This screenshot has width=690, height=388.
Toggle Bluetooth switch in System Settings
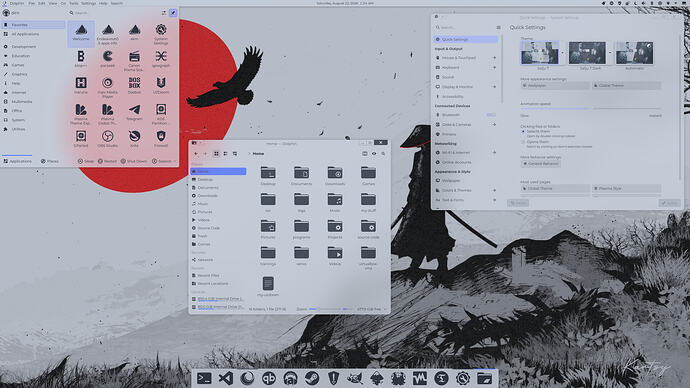[x=491, y=115]
